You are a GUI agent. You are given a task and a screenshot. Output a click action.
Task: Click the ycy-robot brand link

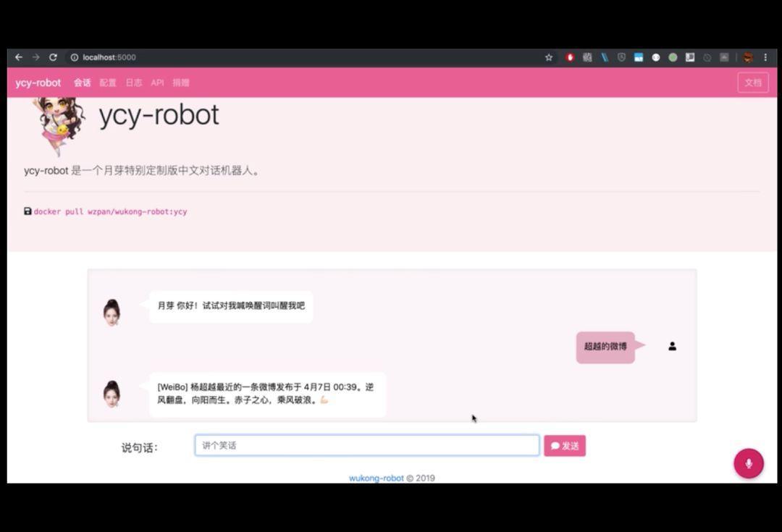pos(38,83)
